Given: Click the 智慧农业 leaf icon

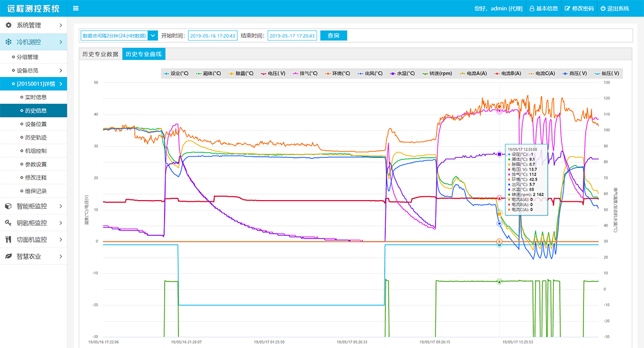Looking at the screenshot, I should (x=8, y=256).
